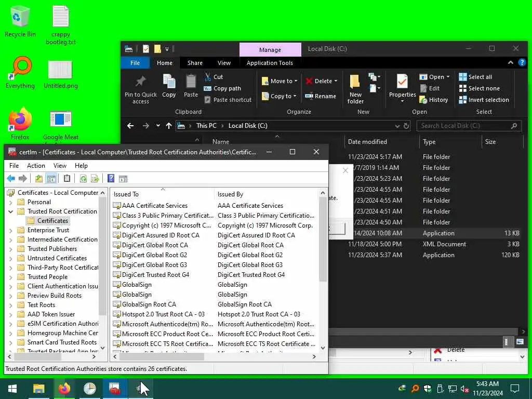Screen dimensions: 532x399
Task: Click the Search Local Disk (C:) field
Action: tap(469, 126)
